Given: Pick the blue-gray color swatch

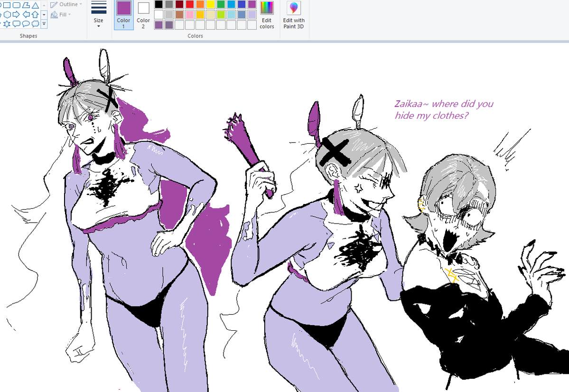Looking at the screenshot, I should 242,15.
